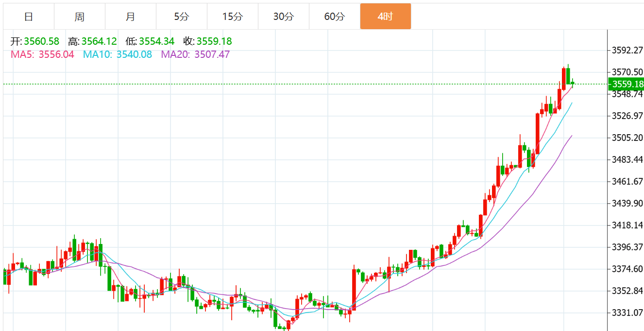Click the 3592.27 label on price axis
This screenshot has height=331, width=644.
(x=627, y=50)
